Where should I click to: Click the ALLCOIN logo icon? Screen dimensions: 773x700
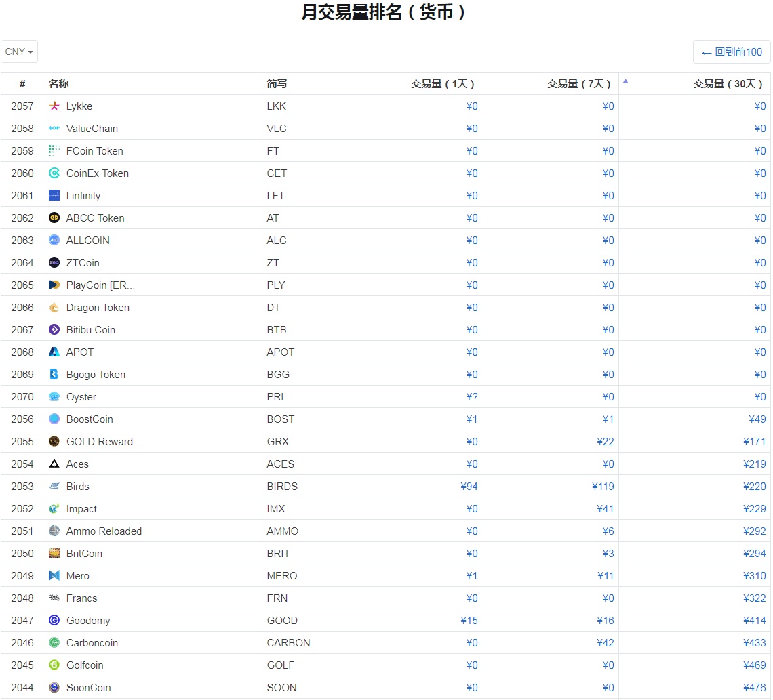[x=54, y=240]
